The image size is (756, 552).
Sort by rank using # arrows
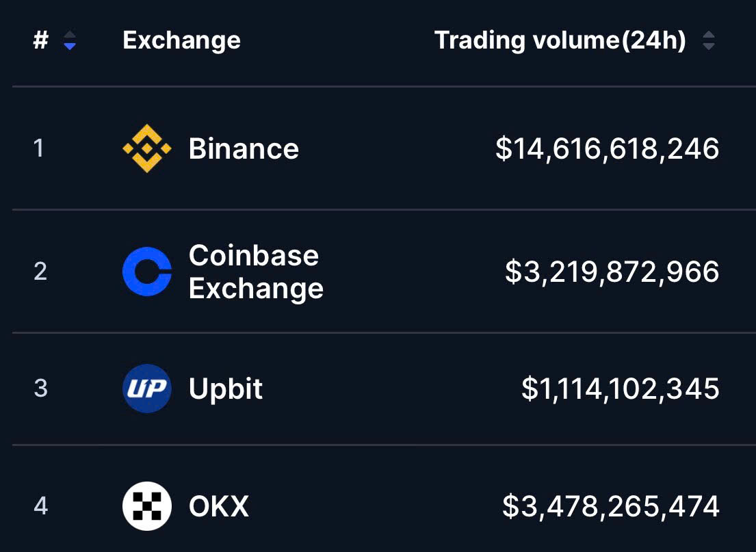pos(70,40)
